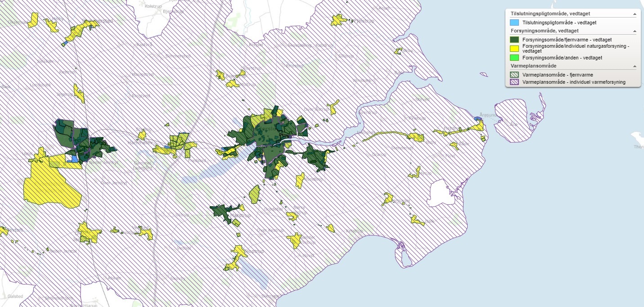Collapse the Forsyningsområde, vedtaget legend group arrow
Viewport: 644px width, 307px height.
tap(635, 31)
